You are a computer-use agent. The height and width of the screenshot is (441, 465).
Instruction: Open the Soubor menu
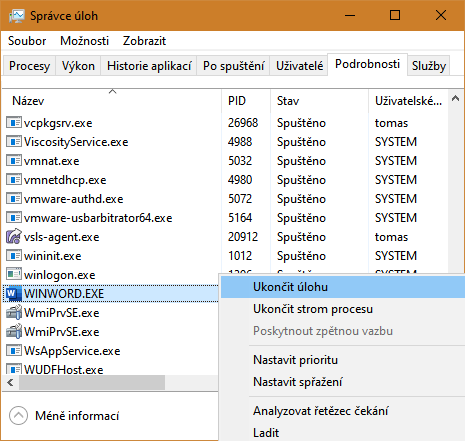[27, 41]
